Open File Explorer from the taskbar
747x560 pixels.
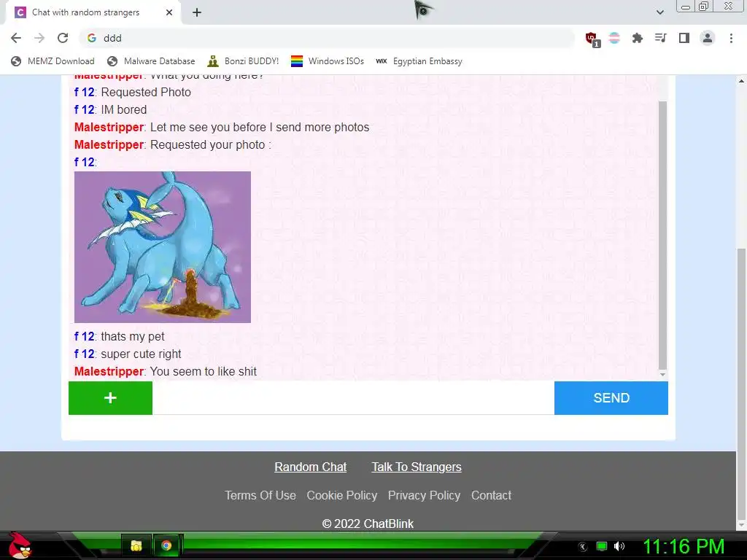pos(136,545)
